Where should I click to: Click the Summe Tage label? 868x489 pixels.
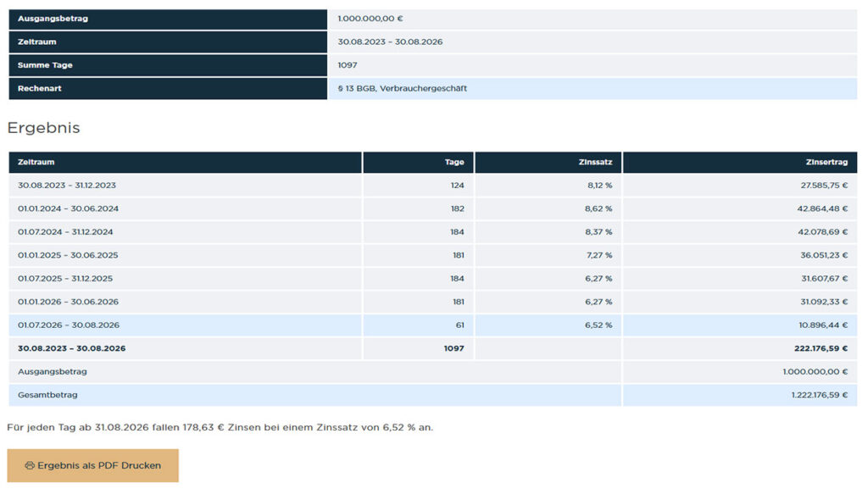(x=45, y=64)
